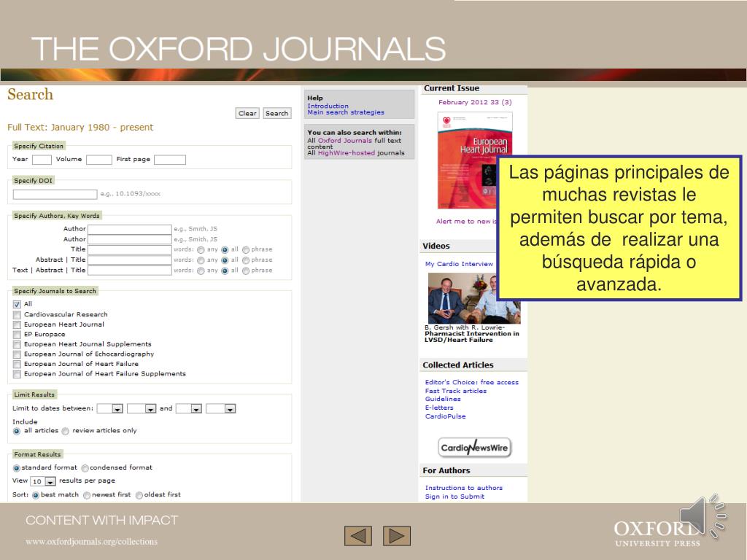
Task: Select standard format radio button
Action: click(x=17, y=468)
